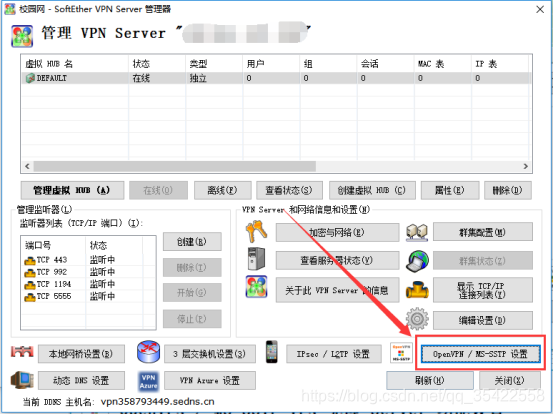Click 用户 column header

[x=271, y=64]
